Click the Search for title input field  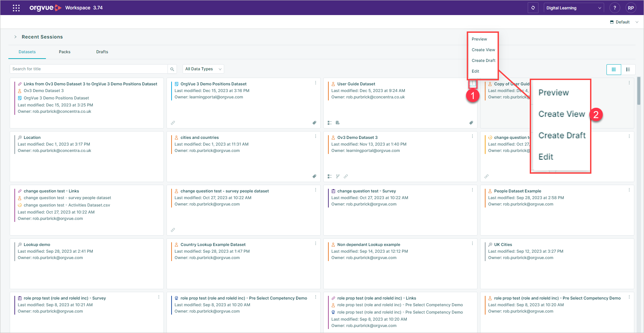(x=89, y=69)
